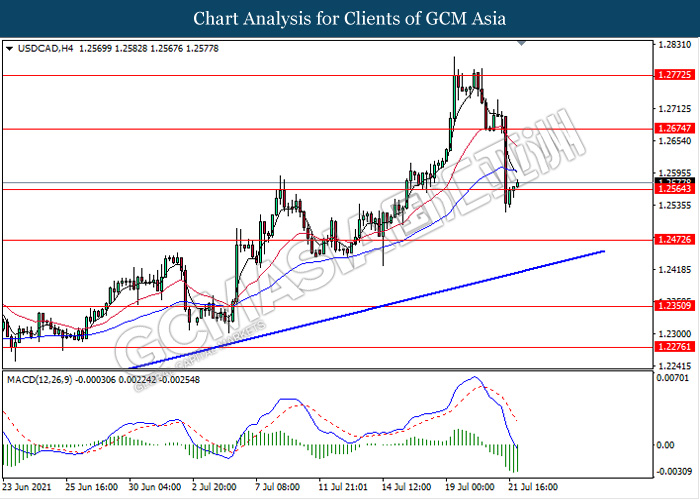Select the 1.23509 red price label

pos(675,306)
